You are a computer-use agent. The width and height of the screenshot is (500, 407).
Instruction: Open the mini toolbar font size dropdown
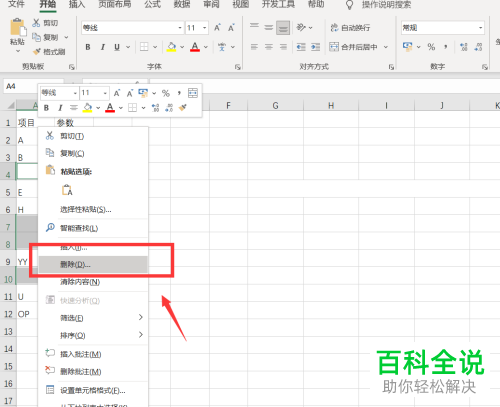105,93
